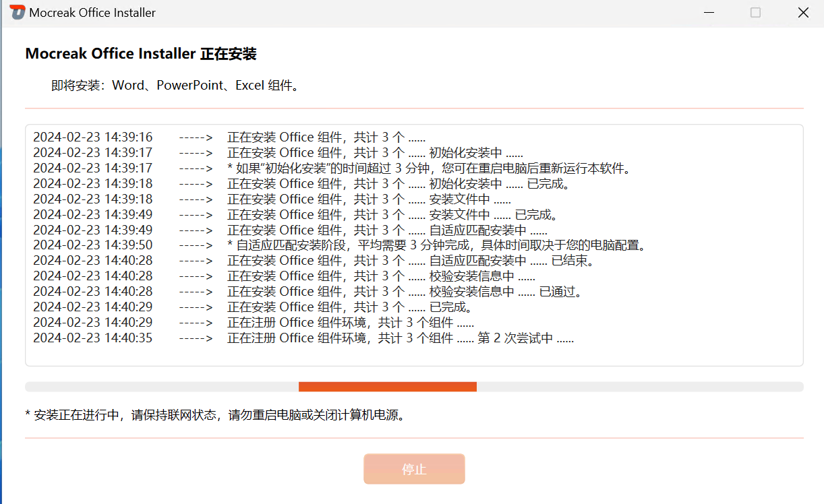Select the log line timestamped 14:39:16
Screen dimensions: 824x504
[229, 137]
